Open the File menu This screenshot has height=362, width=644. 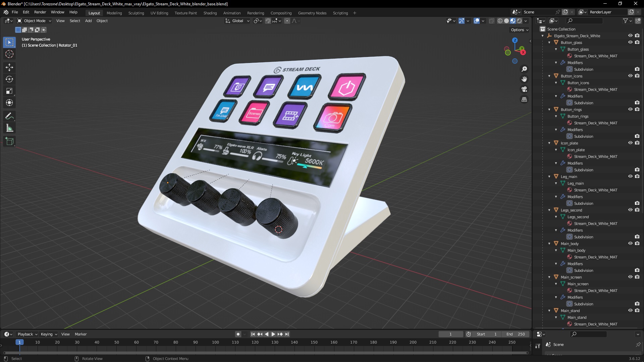(15, 12)
